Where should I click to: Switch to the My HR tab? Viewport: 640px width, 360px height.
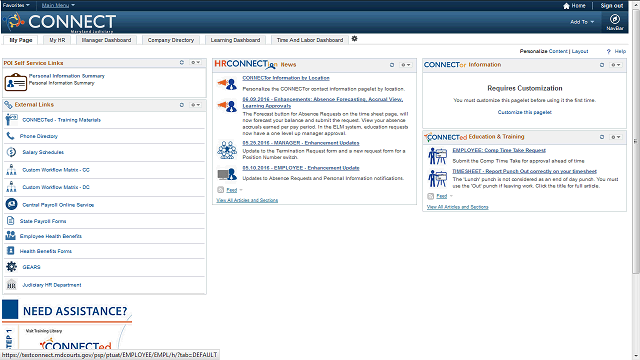[x=57, y=40]
